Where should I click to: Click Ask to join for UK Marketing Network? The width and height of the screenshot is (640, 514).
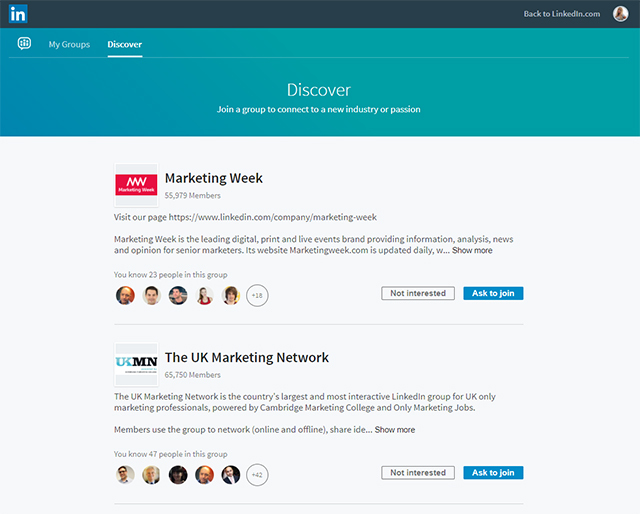[493, 473]
